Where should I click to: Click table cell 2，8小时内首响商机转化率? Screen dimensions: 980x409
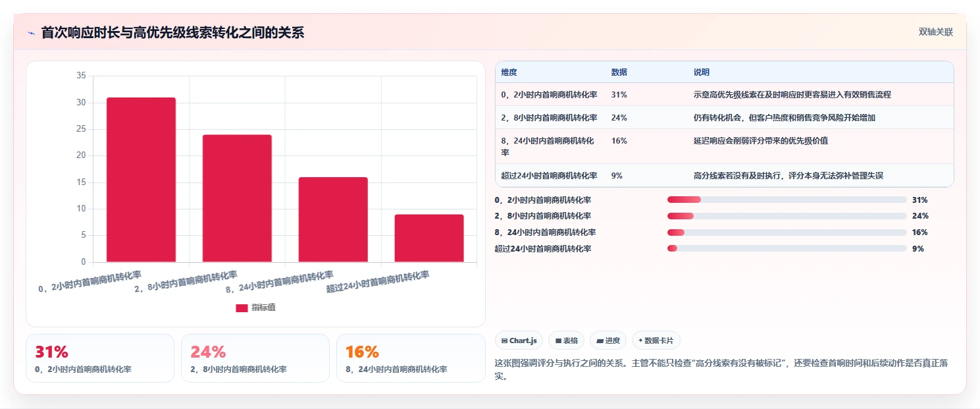(x=550, y=118)
